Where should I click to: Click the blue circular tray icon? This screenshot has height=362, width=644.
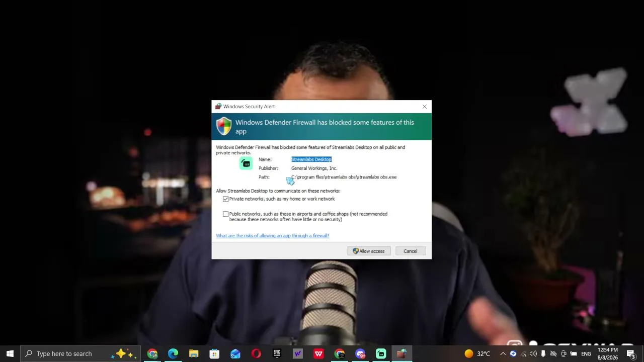coord(513,353)
